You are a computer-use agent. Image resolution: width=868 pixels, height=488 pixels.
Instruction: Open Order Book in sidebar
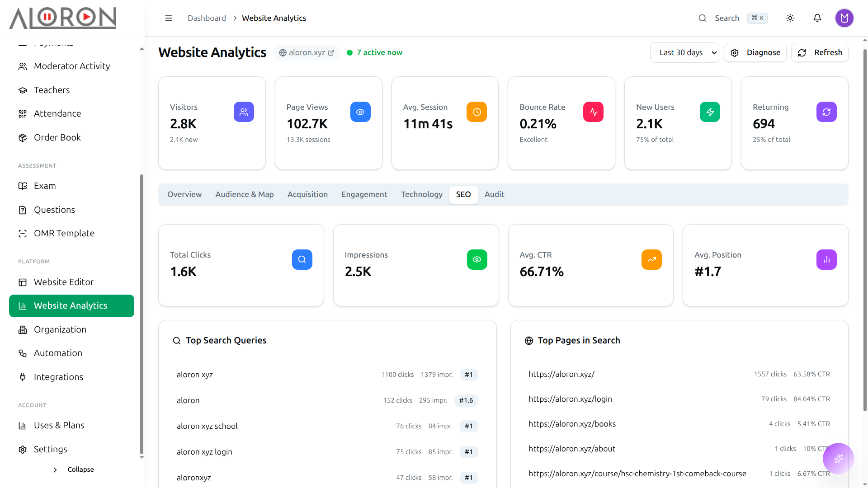pos(71,137)
